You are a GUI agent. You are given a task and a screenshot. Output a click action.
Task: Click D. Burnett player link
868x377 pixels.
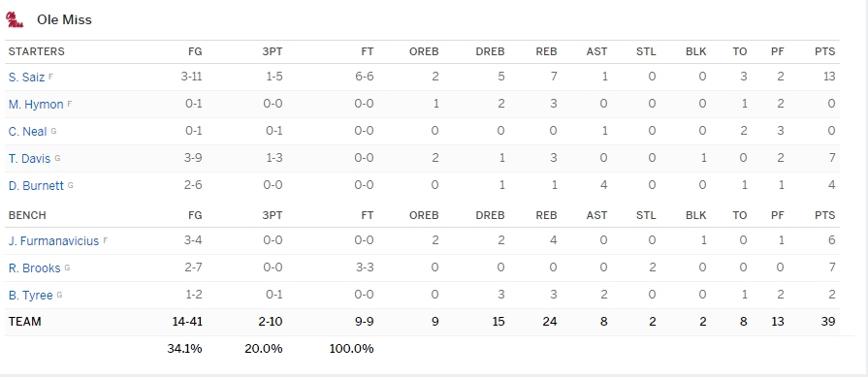tap(36, 186)
